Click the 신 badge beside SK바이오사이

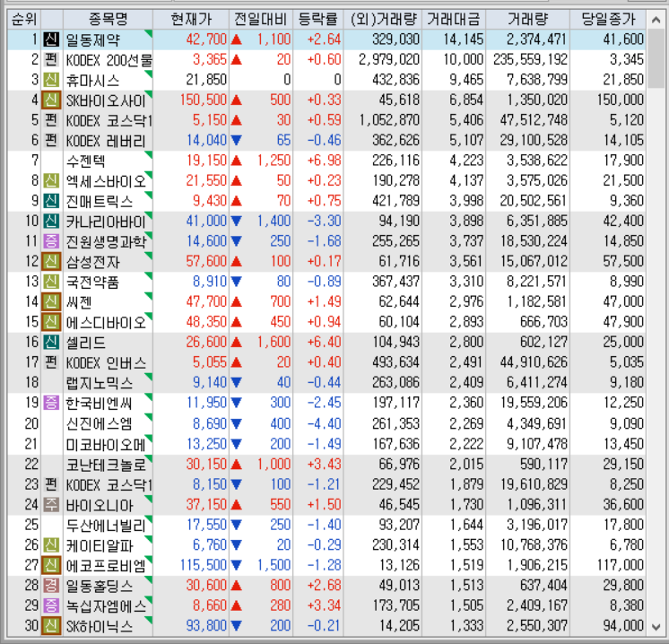coord(51,100)
